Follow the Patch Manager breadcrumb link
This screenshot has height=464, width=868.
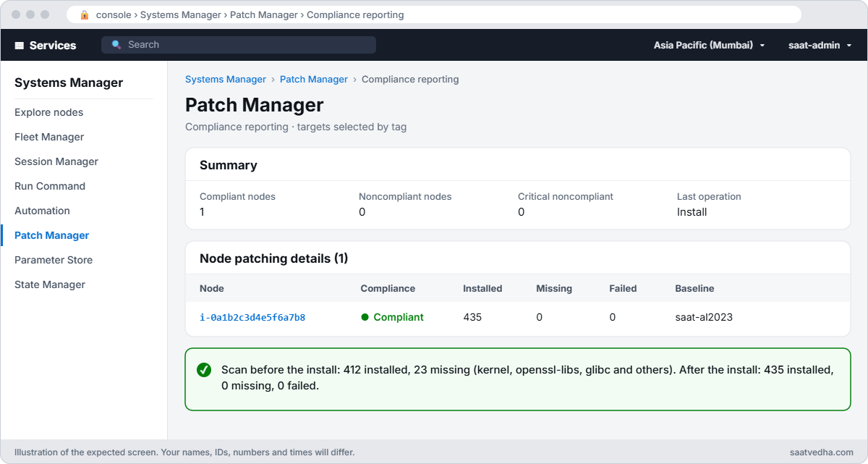[314, 79]
